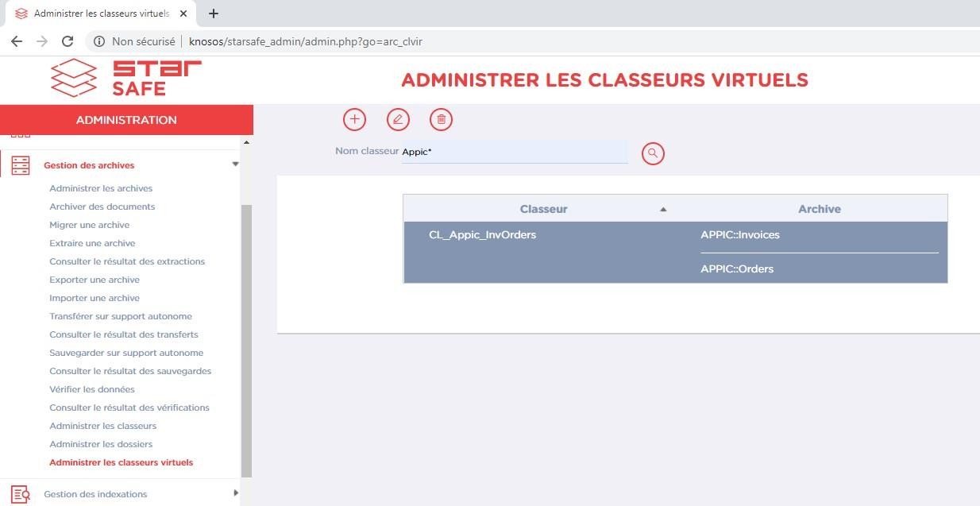
Task: Open Archiver des documents menu item
Action: [102, 207]
